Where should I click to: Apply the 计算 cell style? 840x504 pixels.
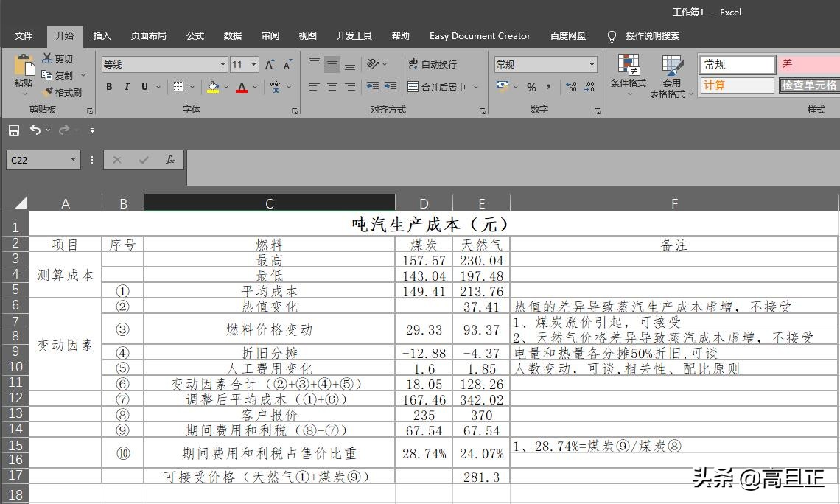[x=736, y=85]
